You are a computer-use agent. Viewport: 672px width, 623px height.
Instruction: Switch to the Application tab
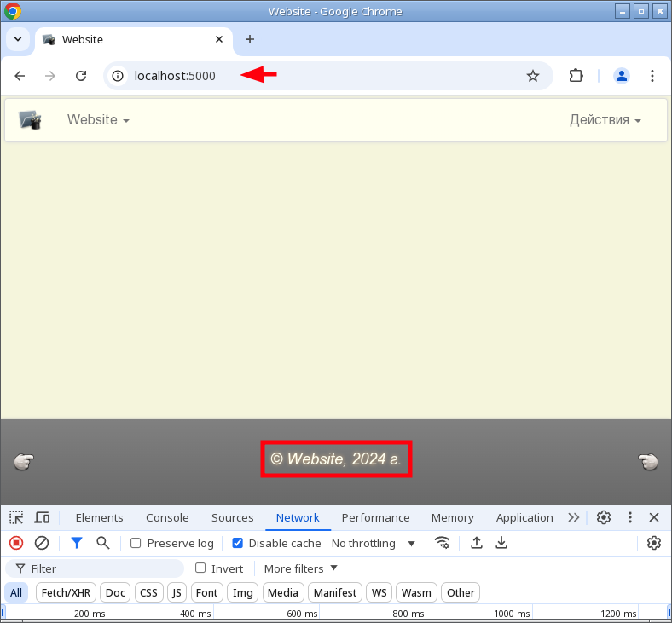tap(524, 517)
